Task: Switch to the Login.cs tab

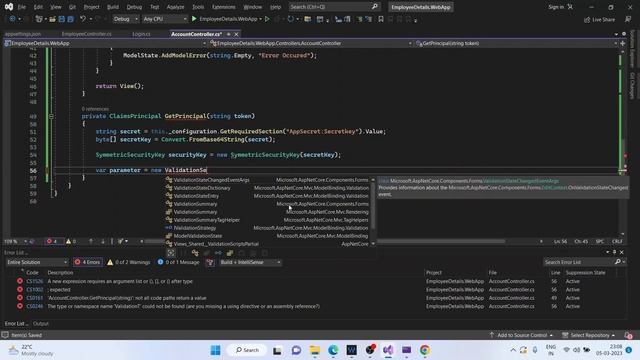Action: pyautogui.click(x=141, y=34)
